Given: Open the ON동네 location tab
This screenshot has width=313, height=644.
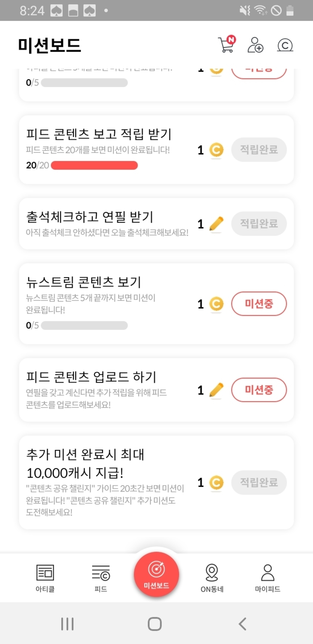Looking at the screenshot, I should (212, 578).
